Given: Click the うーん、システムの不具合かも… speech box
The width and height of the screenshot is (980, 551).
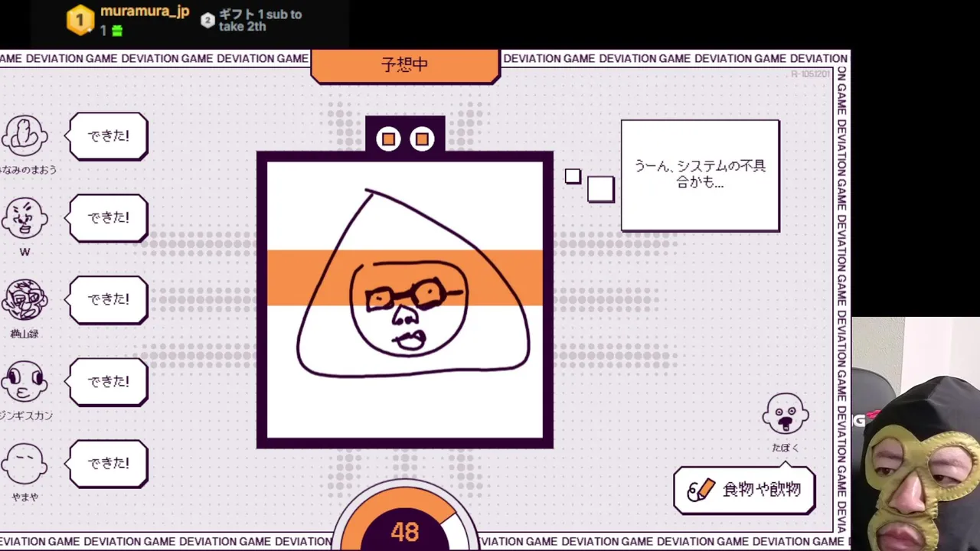Looking at the screenshot, I should (x=701, y=175).
